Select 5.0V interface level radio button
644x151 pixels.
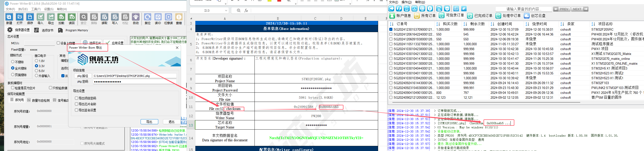(x=37, y=71)
